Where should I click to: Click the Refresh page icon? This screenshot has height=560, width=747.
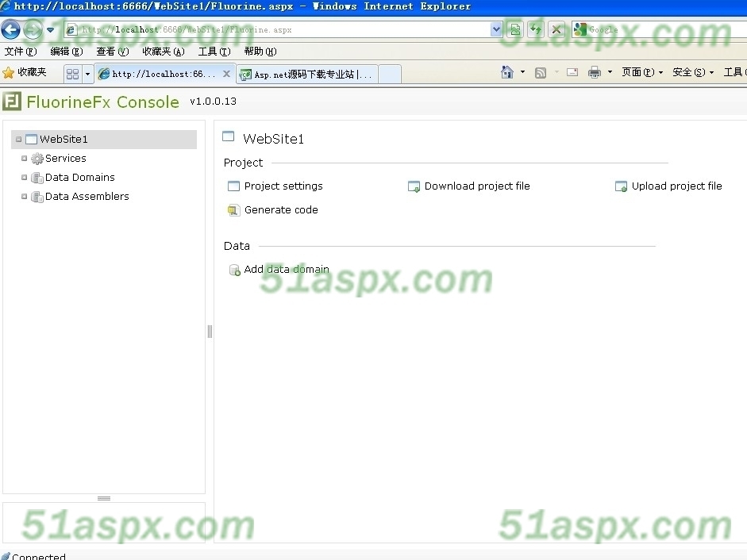[536, 29]
